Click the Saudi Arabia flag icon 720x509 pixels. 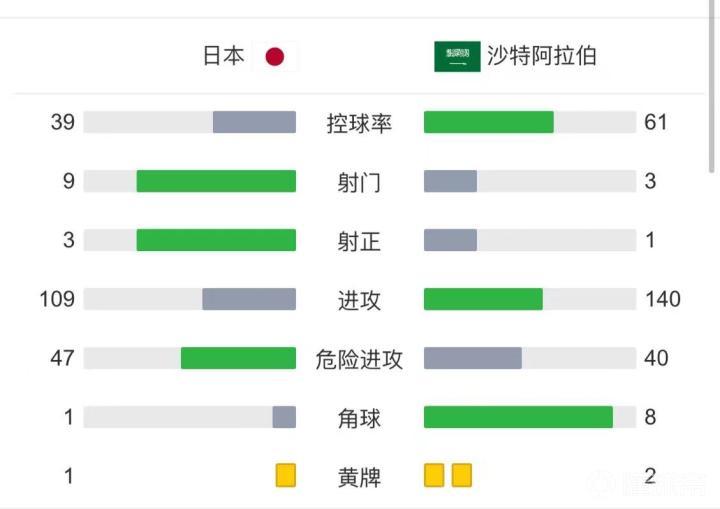(457, 56)
